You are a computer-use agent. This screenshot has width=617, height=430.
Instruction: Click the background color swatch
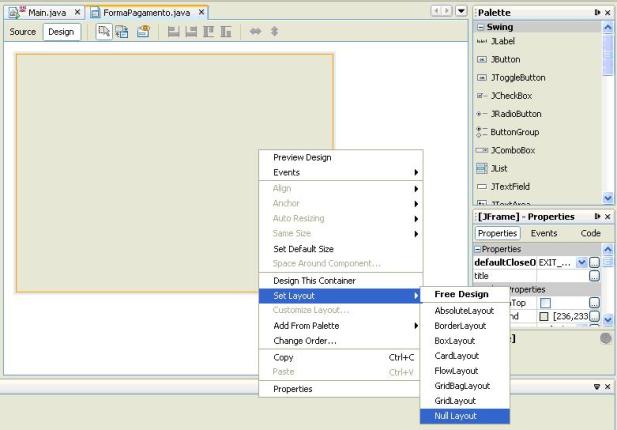coord(547,317)
